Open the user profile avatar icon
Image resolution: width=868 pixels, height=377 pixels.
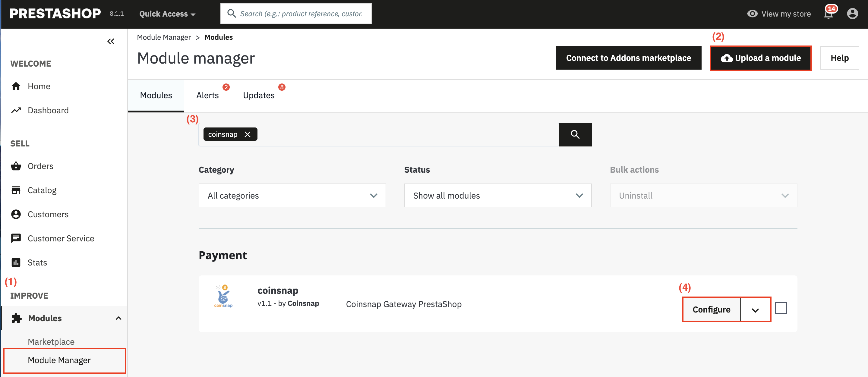point(852,14)
